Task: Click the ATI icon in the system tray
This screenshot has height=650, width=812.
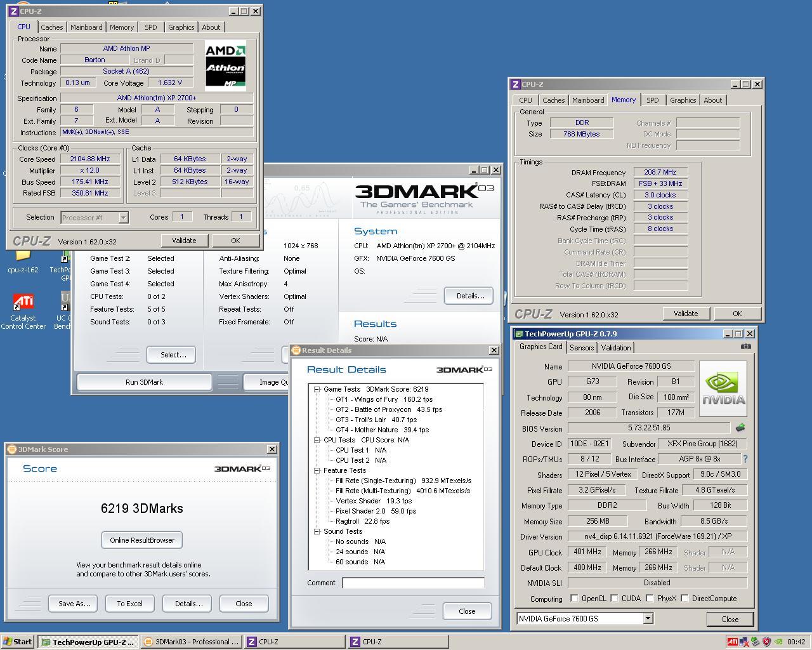Action: click(733, 641)
